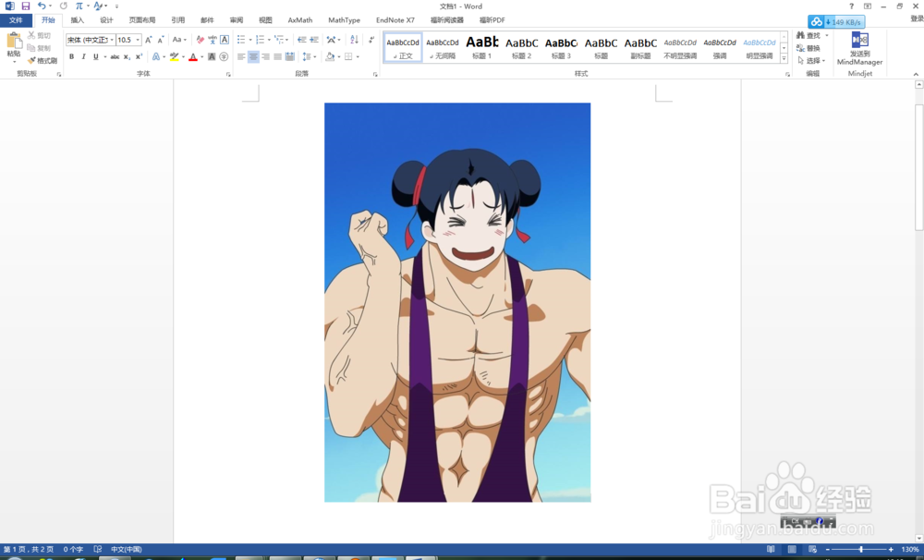Screen dimensions: 924x560
Task: Click the Format Painter (格式刷) button
Action: [42, 61]
